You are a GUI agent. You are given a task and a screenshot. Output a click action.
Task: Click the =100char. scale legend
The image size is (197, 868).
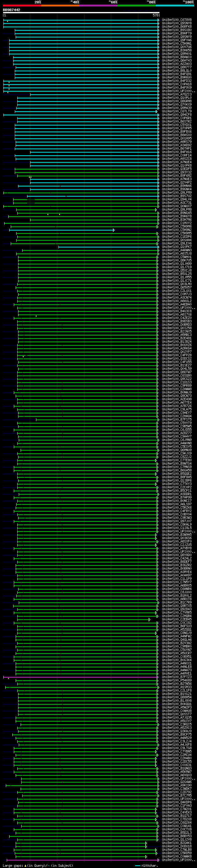click(x=147, y=866)
